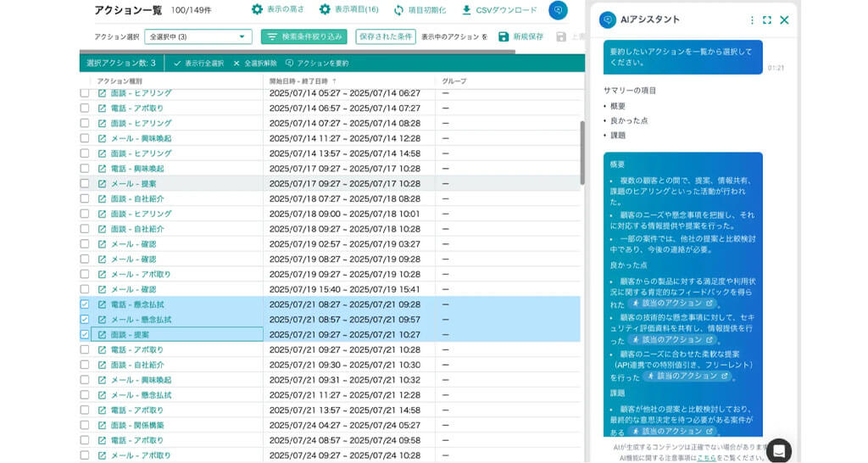Image resolution: width=868 pixels, height=463 pixels.
Task: Click アクションを要約 in the selection bar
Action: 317,63
